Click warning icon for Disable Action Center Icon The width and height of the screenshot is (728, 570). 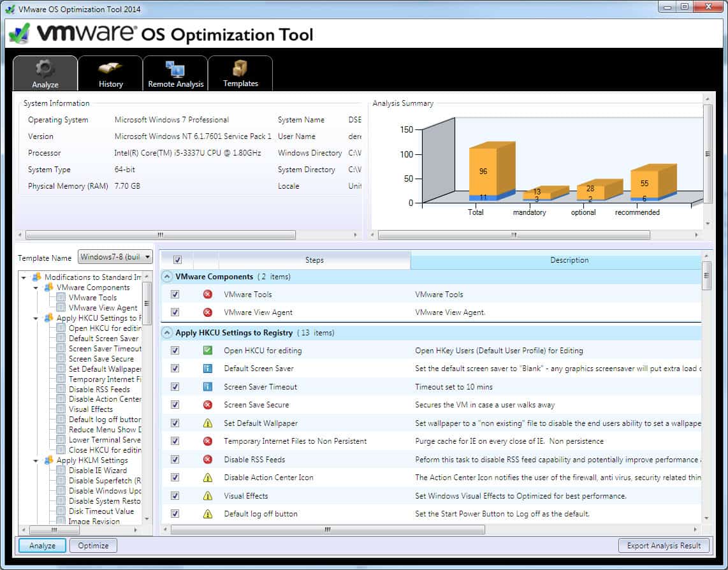pos(208,477)
